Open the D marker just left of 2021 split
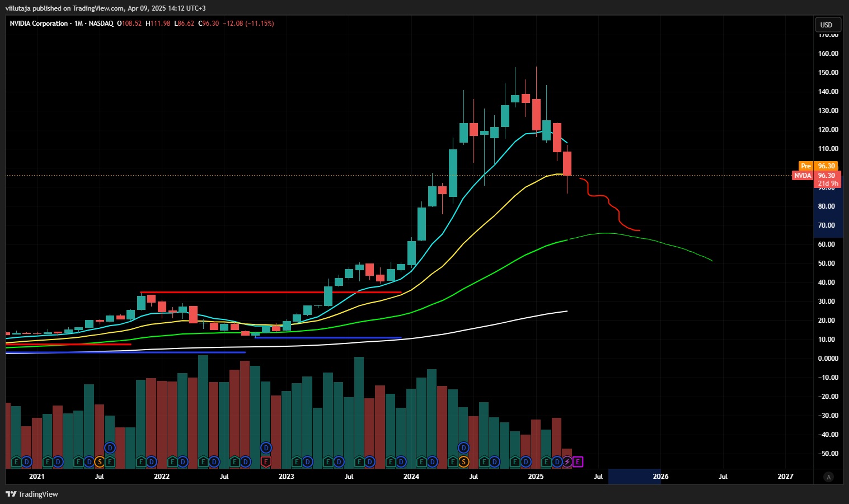This screenshot has width=849, height=504. tap(89, 461)
